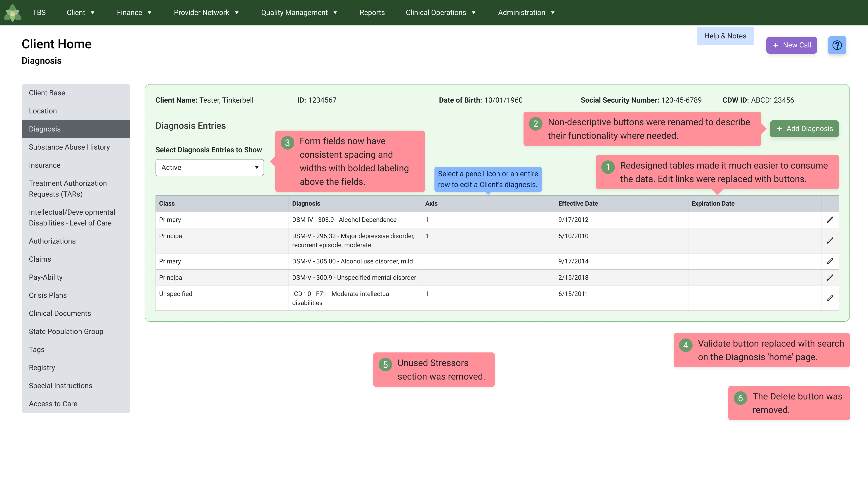The height and width of the screenshot is (488, 868).
Task: Open the Claims sidebar item
Action: coord(76,259)
